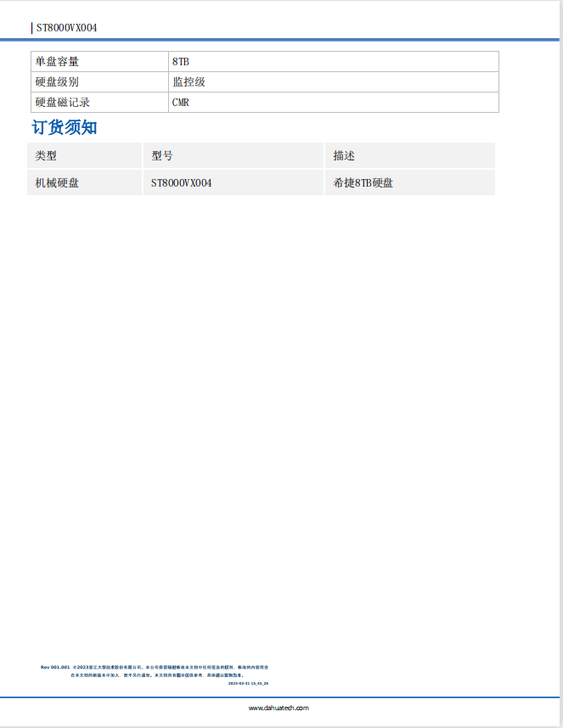The image size is (563, 728).
Task: Click the 型号 column header
Action: (234, 155)
